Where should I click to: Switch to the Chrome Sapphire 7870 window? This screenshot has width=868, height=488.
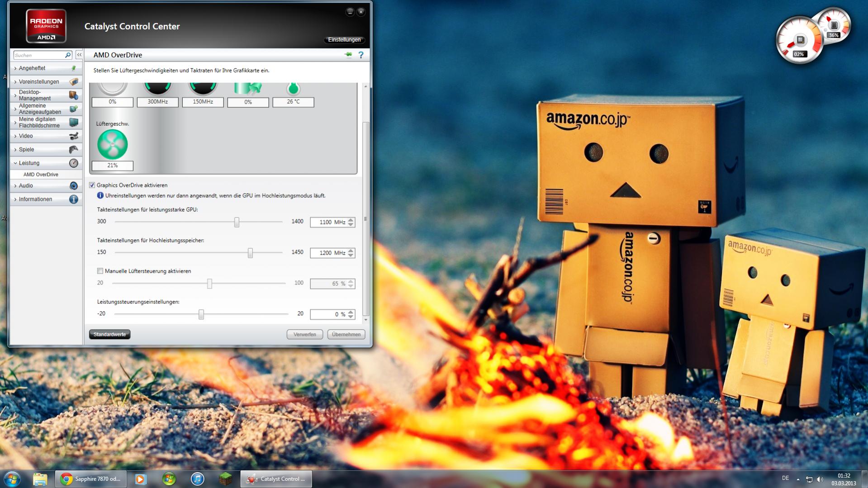click(x=90, y=479)
